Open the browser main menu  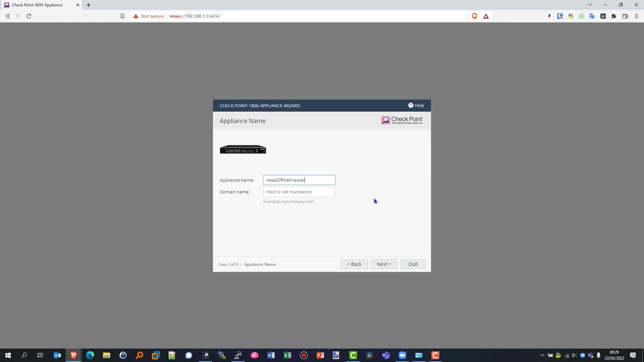click(636, 16)
